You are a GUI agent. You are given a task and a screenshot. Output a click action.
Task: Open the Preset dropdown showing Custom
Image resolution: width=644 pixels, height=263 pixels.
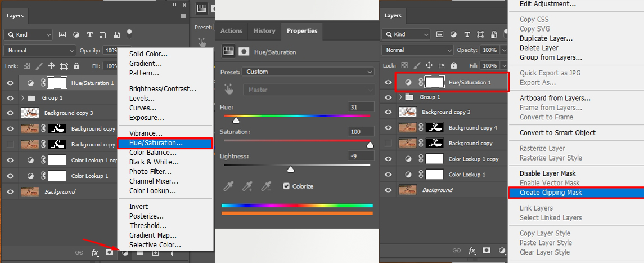click(x=308, y=72)
